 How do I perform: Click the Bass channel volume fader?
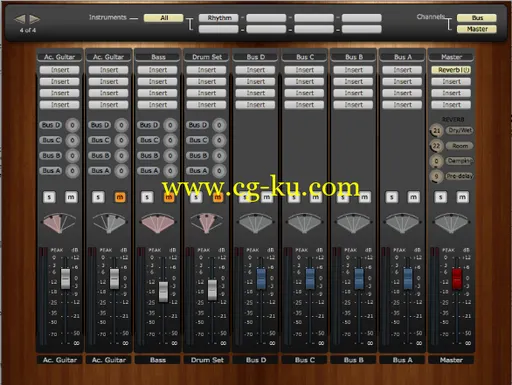pos(163,292)
